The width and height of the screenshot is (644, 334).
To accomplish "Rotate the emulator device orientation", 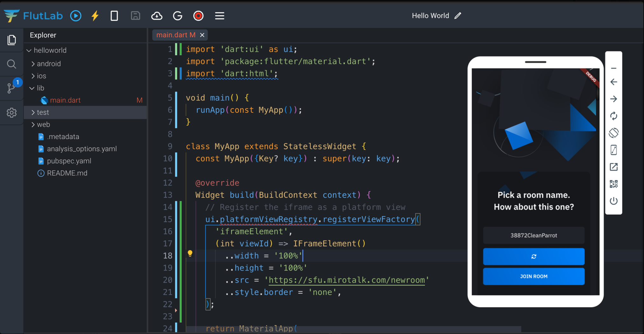I will pos(613,133).
